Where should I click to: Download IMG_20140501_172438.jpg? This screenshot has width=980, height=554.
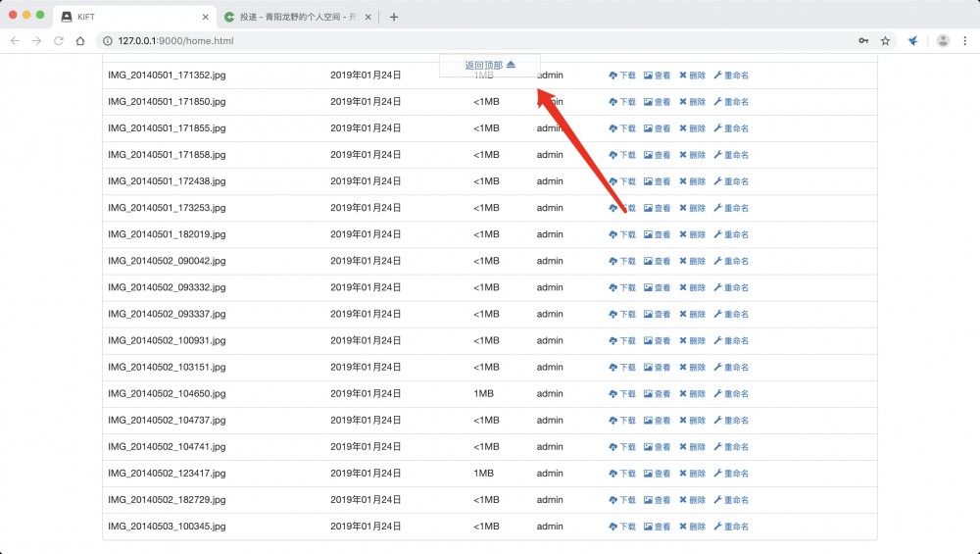[x=622, y=181]
